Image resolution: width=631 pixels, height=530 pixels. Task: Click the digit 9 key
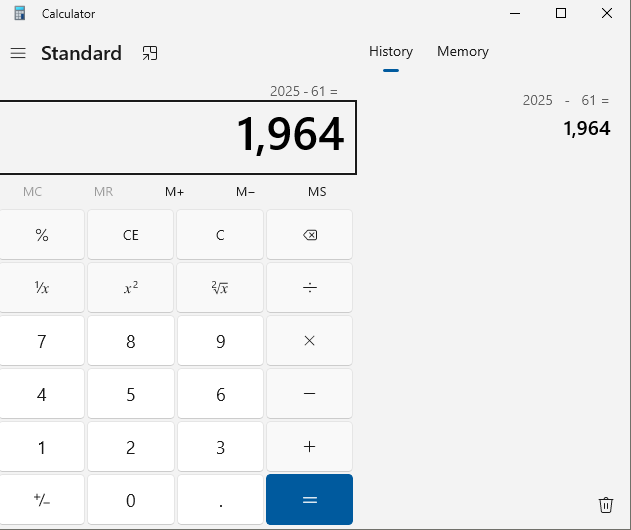(x=220, y=341)
